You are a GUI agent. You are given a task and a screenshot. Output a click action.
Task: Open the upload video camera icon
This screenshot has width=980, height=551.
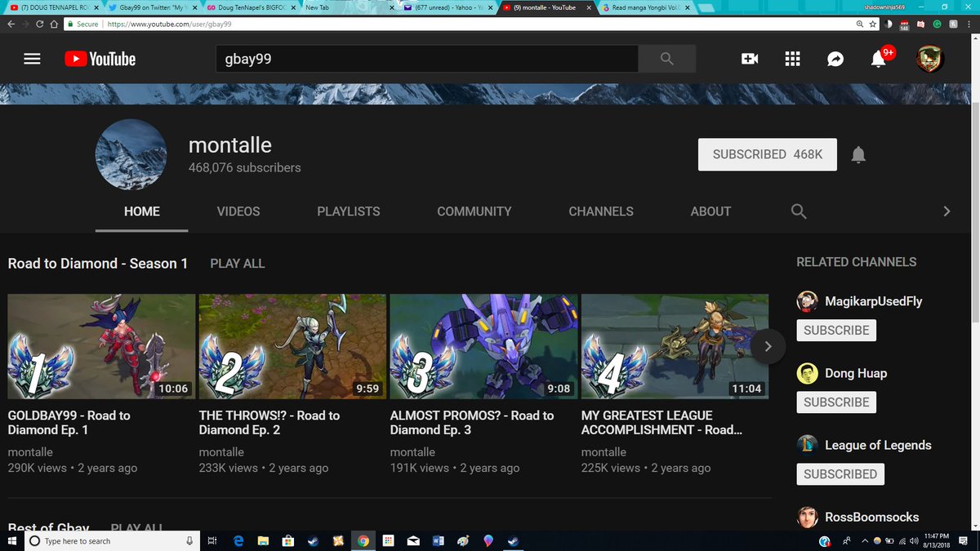pyautogui.click(x=749, y=59)
